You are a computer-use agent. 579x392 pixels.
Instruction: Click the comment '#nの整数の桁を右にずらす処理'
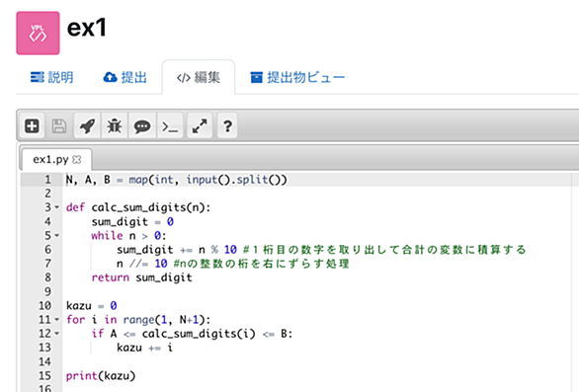(261, 264)
